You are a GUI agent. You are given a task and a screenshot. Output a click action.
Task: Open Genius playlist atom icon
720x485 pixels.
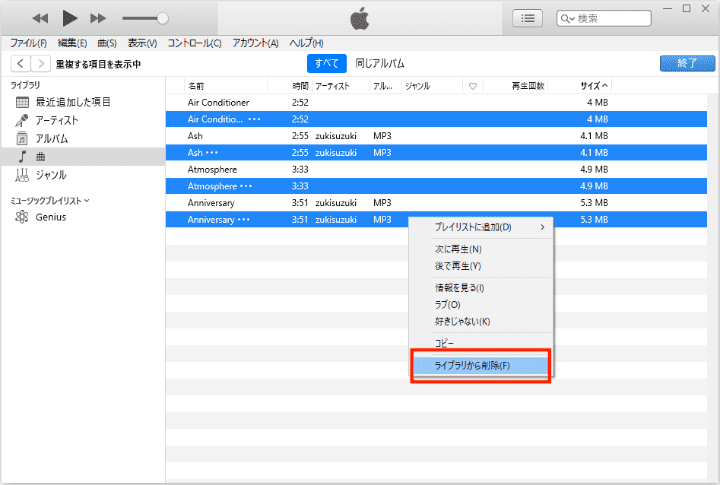click(22, 217)
